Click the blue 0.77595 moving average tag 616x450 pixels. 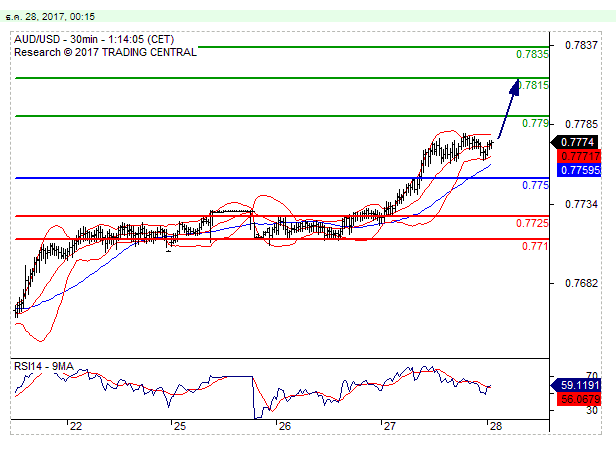point(579,170)
